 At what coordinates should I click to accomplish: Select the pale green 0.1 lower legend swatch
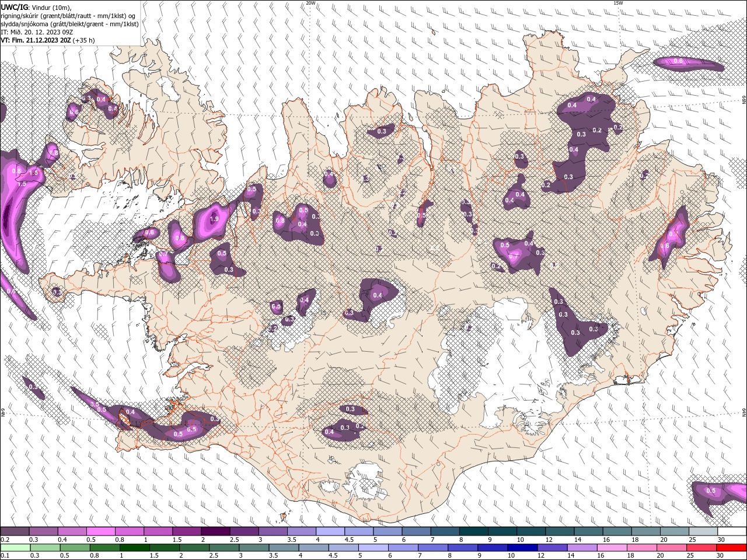click(x=15, y=547)
